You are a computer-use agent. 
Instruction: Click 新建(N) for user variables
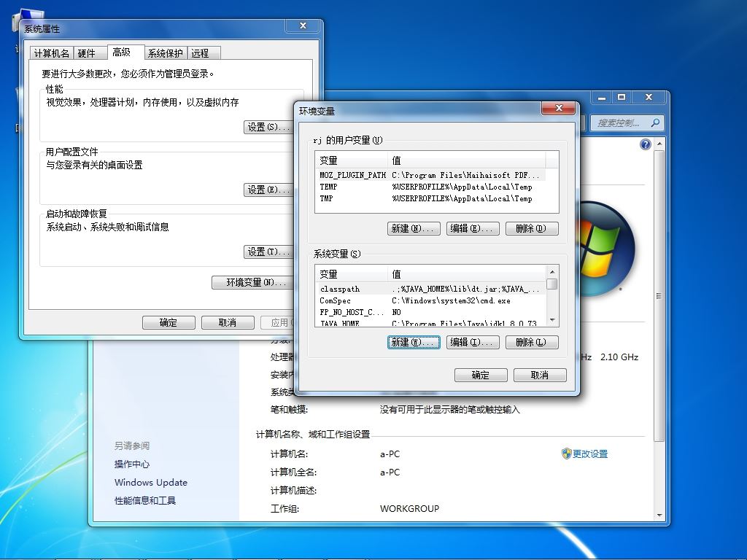click(414, 228)
